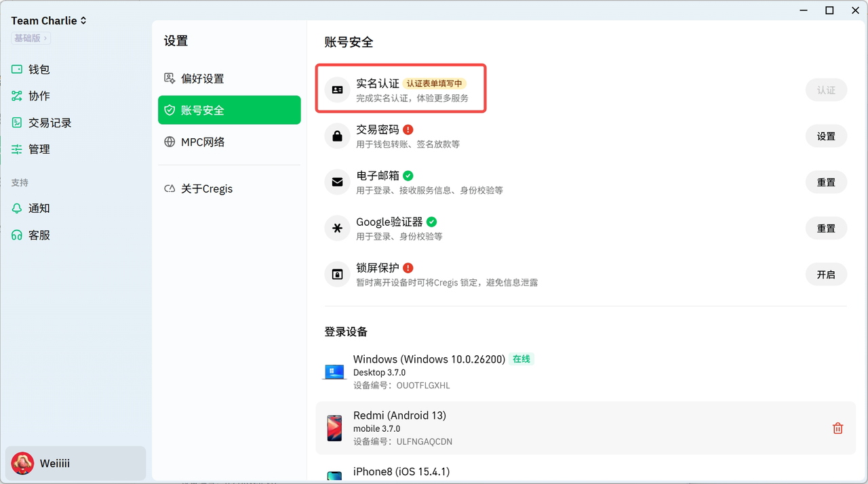Click the notification bell icon

(17, 209)
